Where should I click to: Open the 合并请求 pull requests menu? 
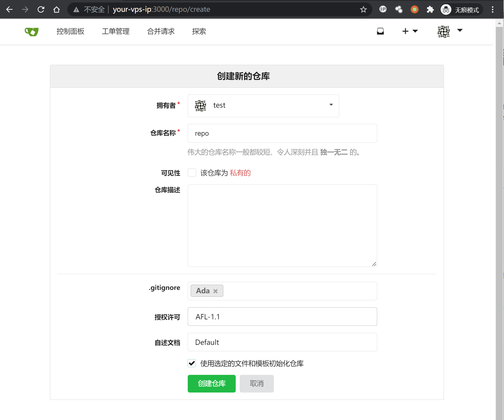click(x=161, y=31)
